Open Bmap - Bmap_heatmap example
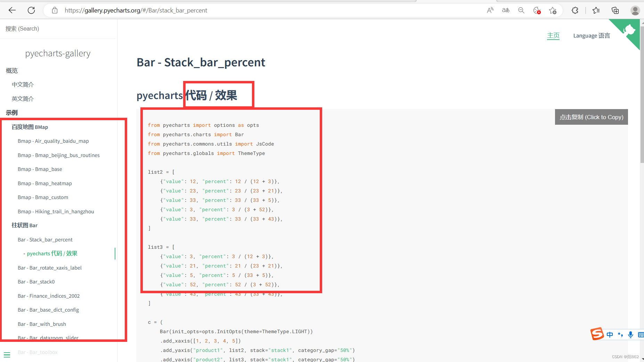The image size is (644, 362). pyautogui.click(x=45, y=183)
